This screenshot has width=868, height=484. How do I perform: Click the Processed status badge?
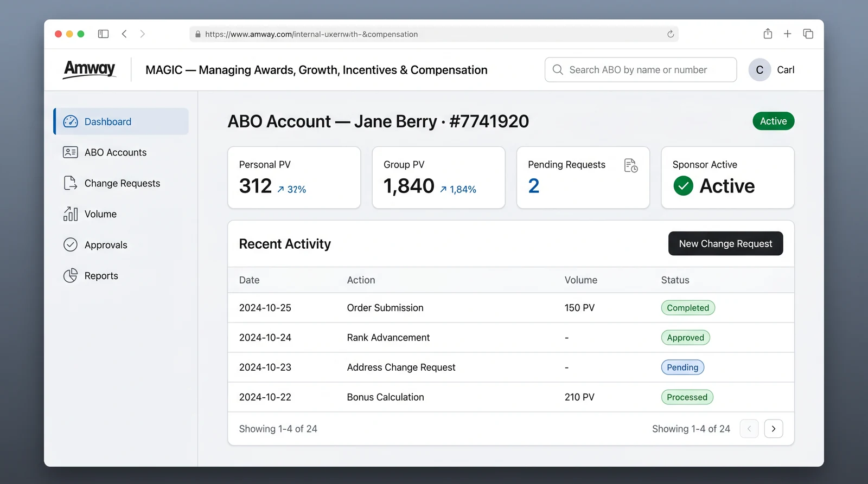(x=687, y=397)
